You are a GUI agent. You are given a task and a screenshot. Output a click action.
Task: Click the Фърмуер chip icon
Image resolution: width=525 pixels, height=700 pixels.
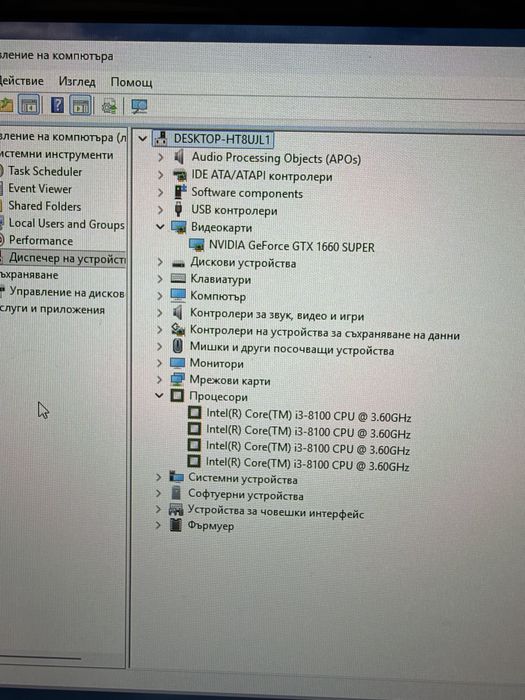[176, 525]
